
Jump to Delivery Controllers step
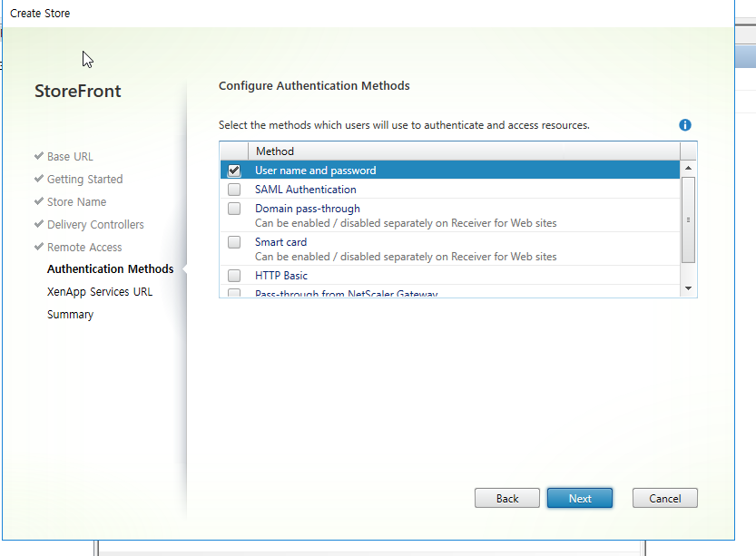click(95, 225)
